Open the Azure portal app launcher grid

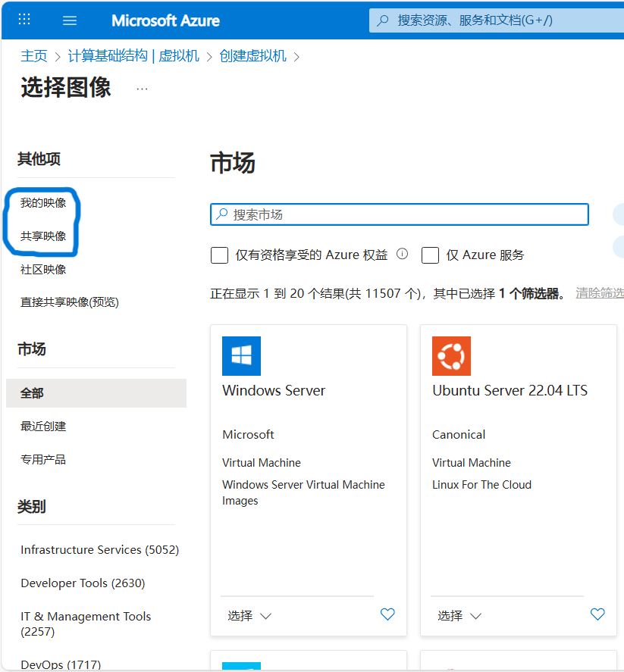coord(24,20)
